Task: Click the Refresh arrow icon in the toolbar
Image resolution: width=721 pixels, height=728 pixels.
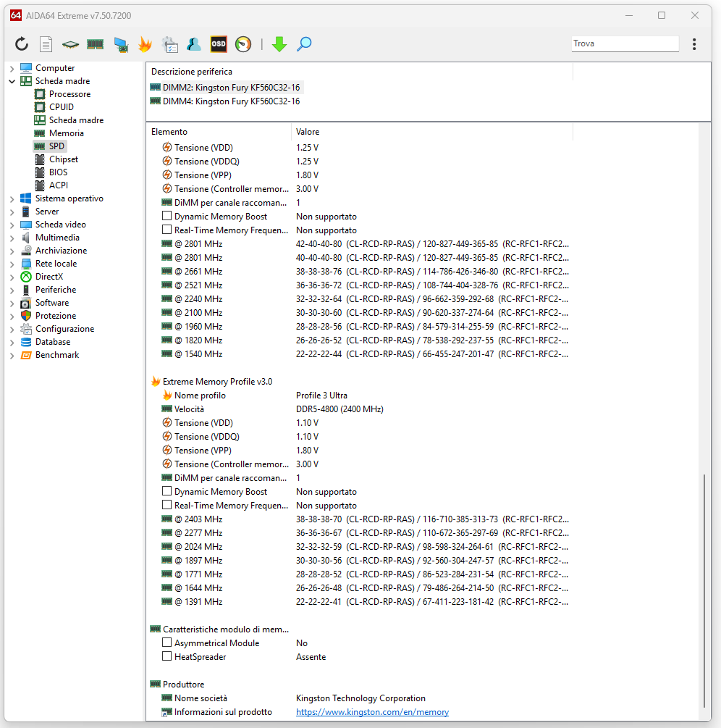Action: 22,44
